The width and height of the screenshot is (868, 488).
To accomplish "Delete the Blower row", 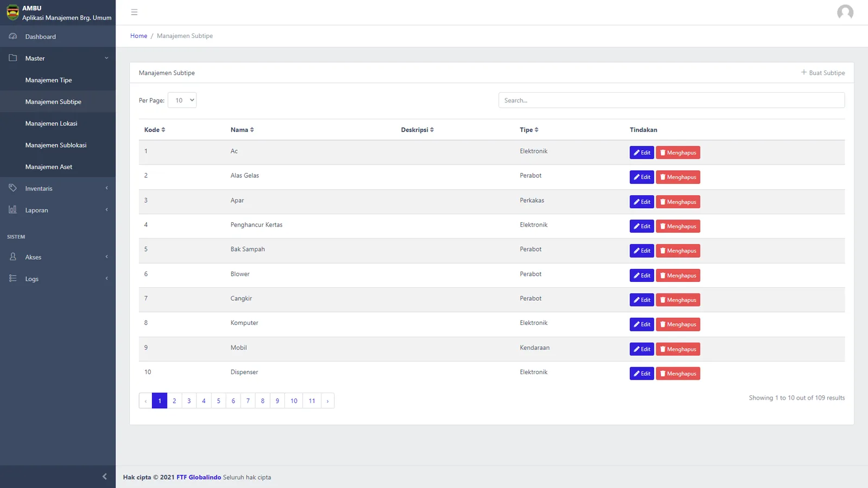I will click(678, 275).
